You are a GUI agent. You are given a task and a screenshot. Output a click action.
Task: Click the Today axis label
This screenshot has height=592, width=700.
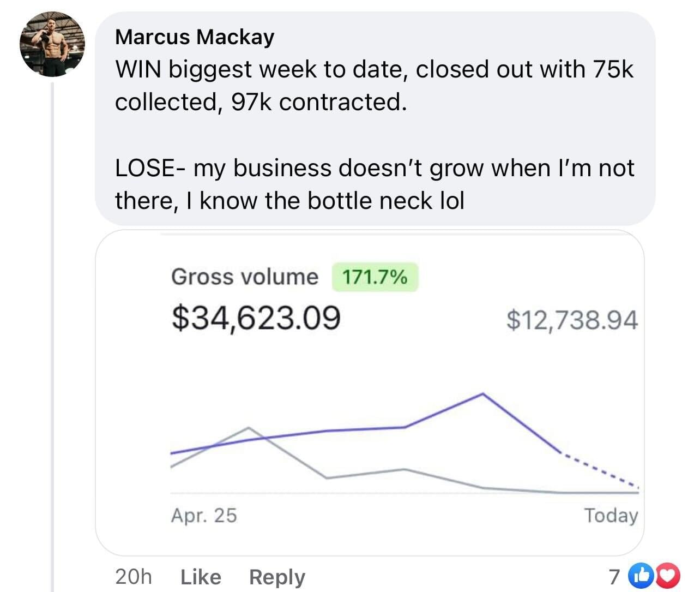[x=611, y=515]
